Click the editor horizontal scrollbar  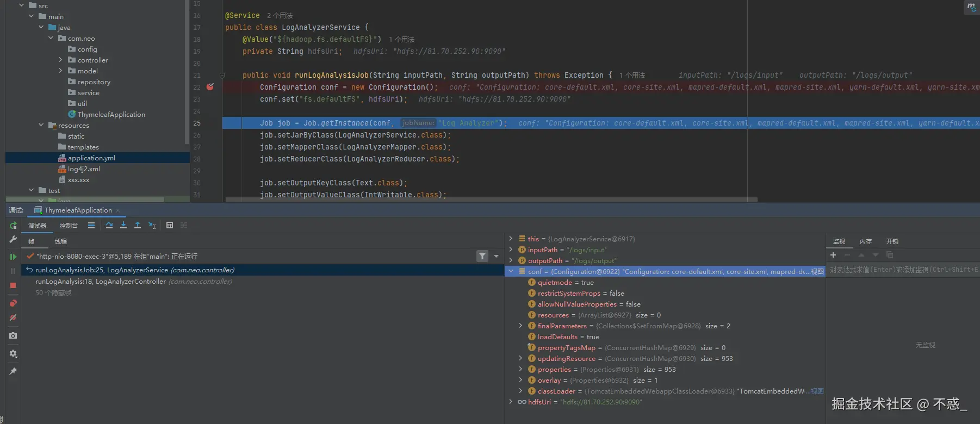click(x=492, y=199)
